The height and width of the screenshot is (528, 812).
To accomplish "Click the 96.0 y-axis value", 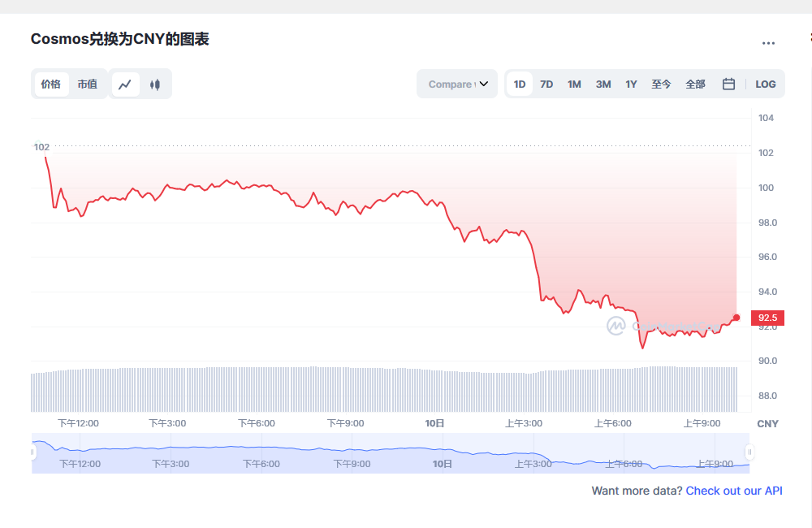I will point(767,257).
